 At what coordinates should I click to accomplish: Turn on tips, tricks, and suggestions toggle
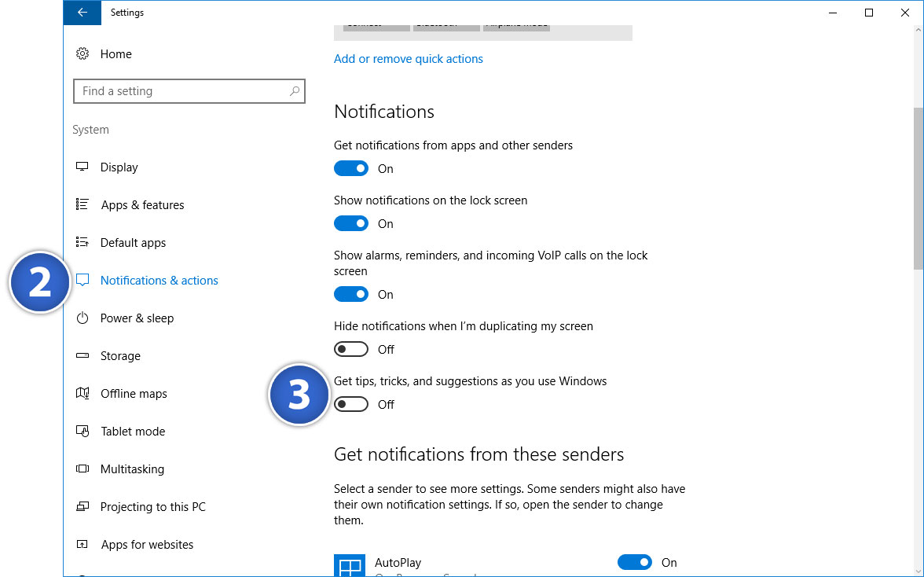point(351,403)
